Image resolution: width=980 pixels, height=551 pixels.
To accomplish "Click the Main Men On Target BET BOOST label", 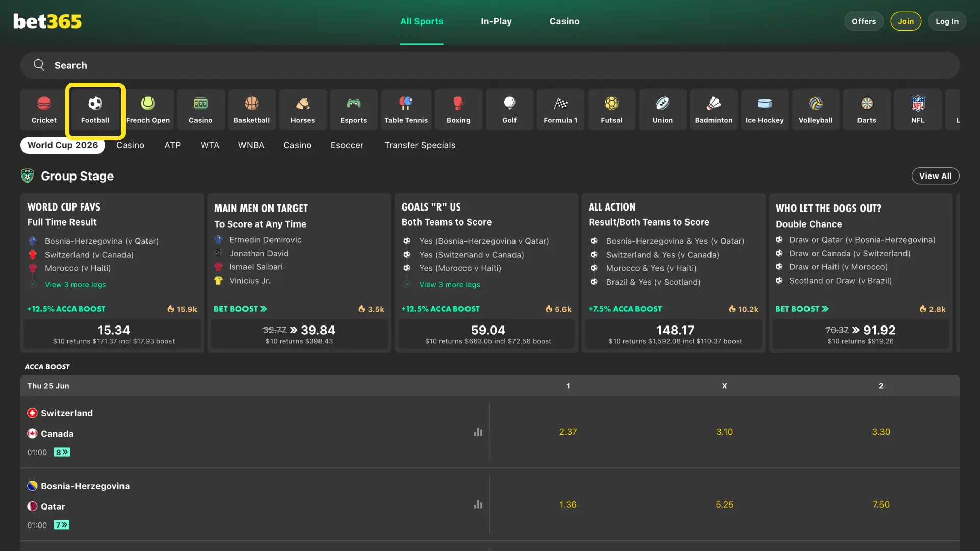I will 240,309.
